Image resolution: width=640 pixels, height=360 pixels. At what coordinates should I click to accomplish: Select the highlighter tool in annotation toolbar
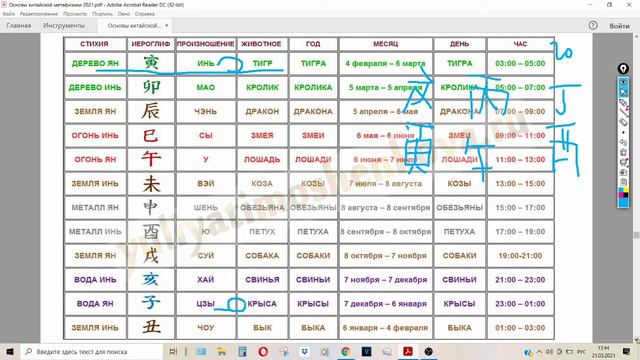(x=623, y=103)
